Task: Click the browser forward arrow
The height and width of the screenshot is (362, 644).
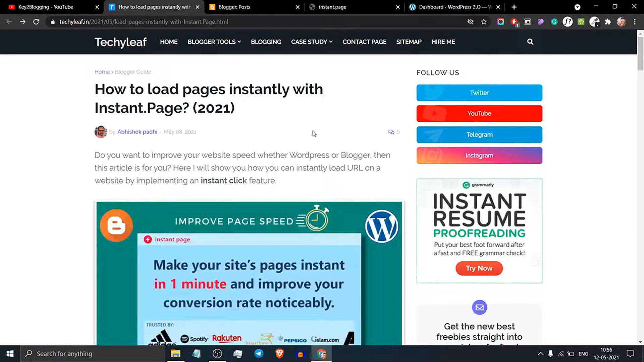Action: click(22, 22)
